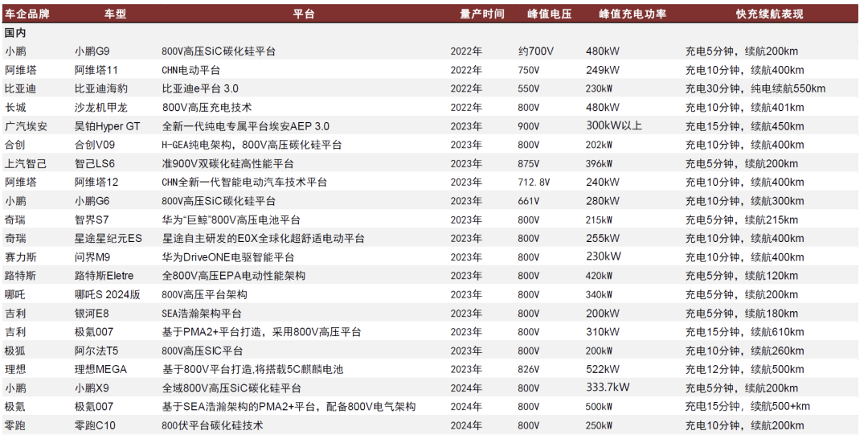This screenshot has height=443, width=868.
Task: Click the 522kW charging power value
Action: click(603, 369)
